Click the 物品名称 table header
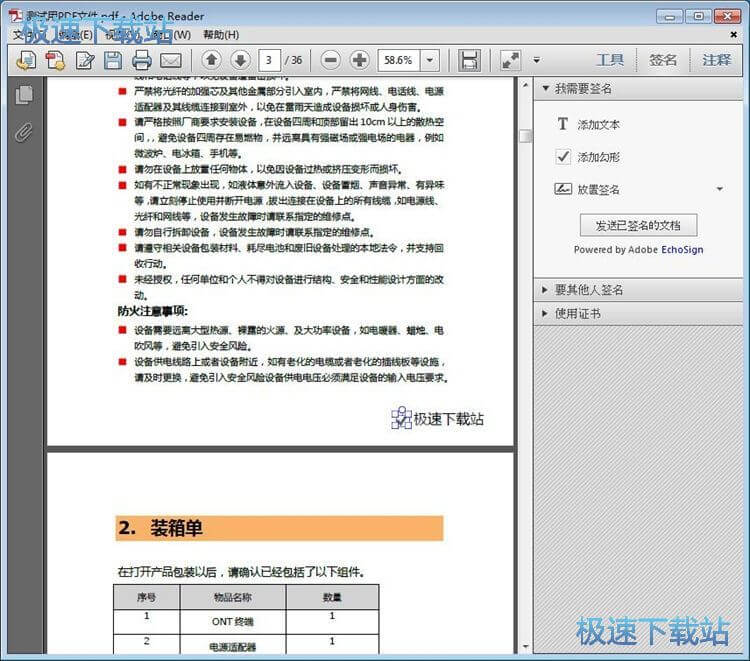This screenshot has width=750, height=661. click(x=232, y=597)
